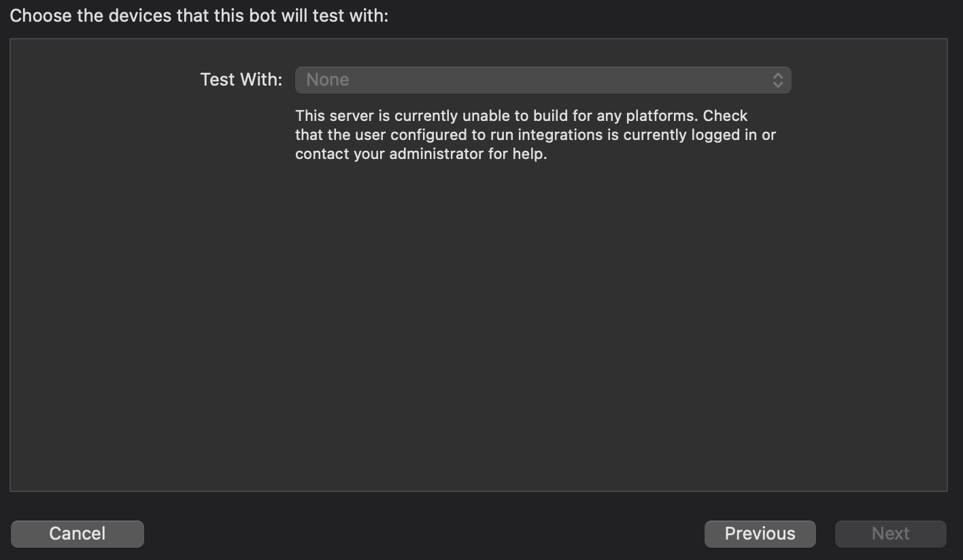Screen dimensions: 963x560
Task: Click the "contact your administrator for help" text
Action: (421, 154)
